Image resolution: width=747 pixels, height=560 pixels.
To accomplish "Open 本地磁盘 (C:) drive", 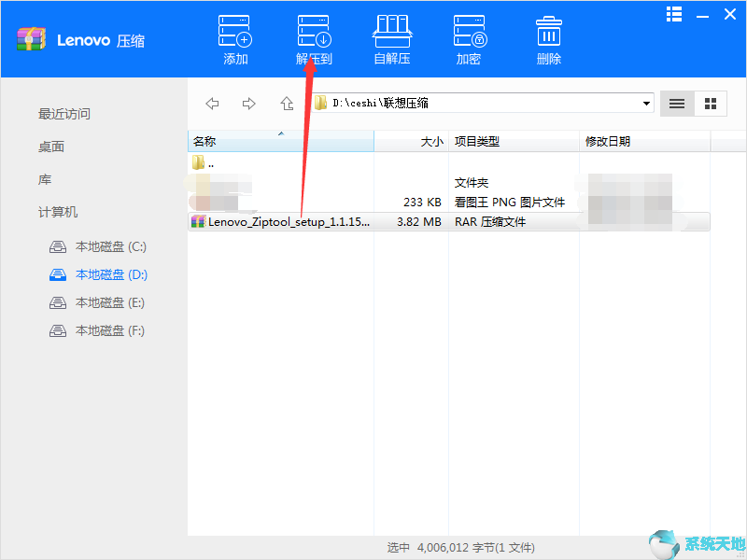I will tap(98, 246).
